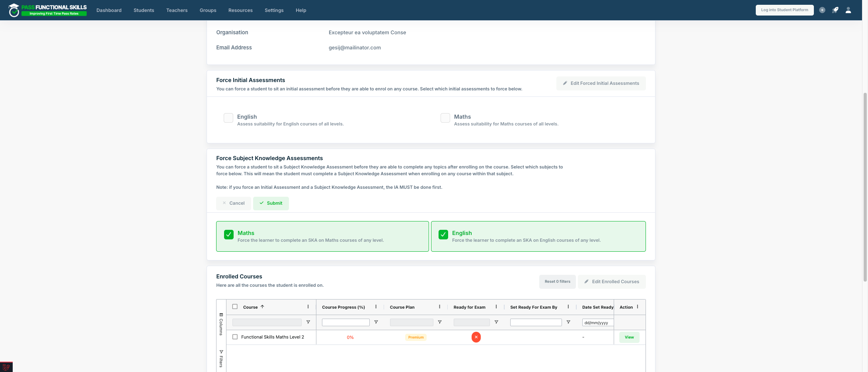Click the Course Progress filter input

345,322
